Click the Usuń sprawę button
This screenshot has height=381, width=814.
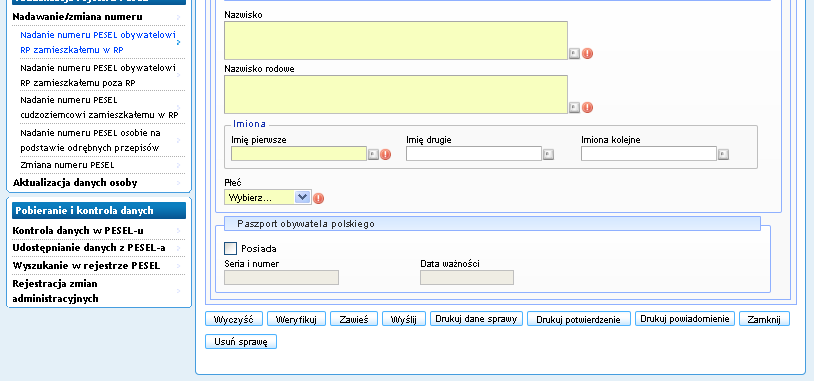click(241, 342)
